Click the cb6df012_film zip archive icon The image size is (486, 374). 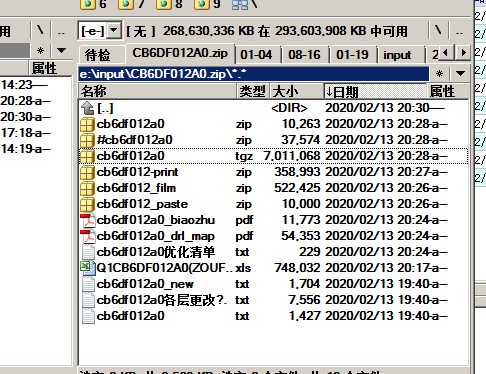(x=87, y=188)
